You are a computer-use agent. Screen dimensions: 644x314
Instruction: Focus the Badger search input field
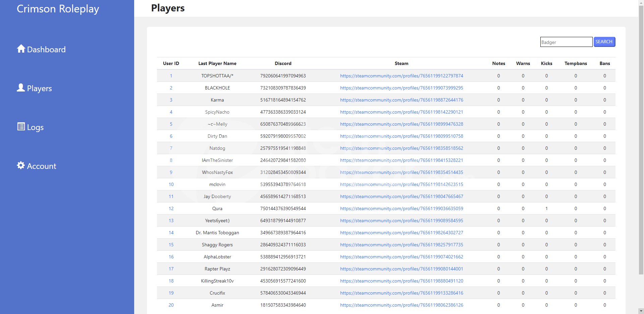pos(566,42)
